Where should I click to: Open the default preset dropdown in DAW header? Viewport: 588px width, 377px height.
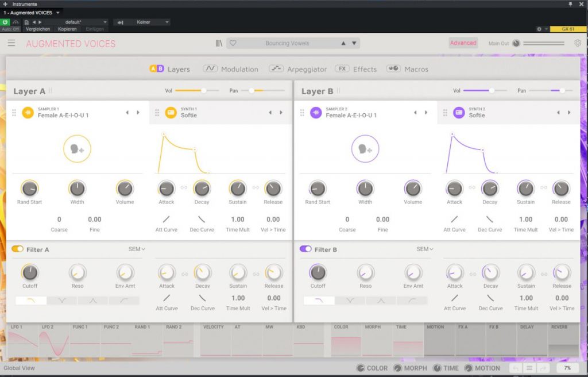click(76, 22)
